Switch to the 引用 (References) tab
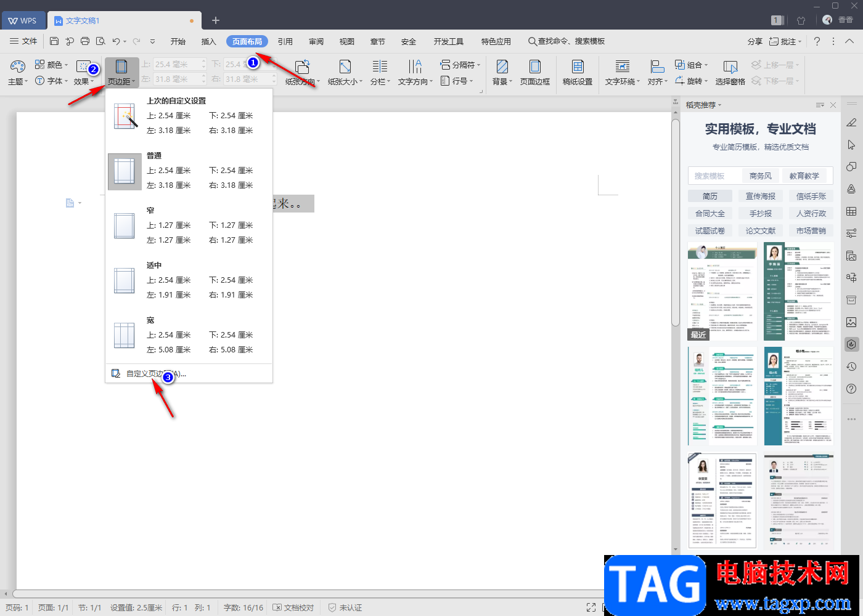This screenshot has height=616, width=863. [285, 41]
